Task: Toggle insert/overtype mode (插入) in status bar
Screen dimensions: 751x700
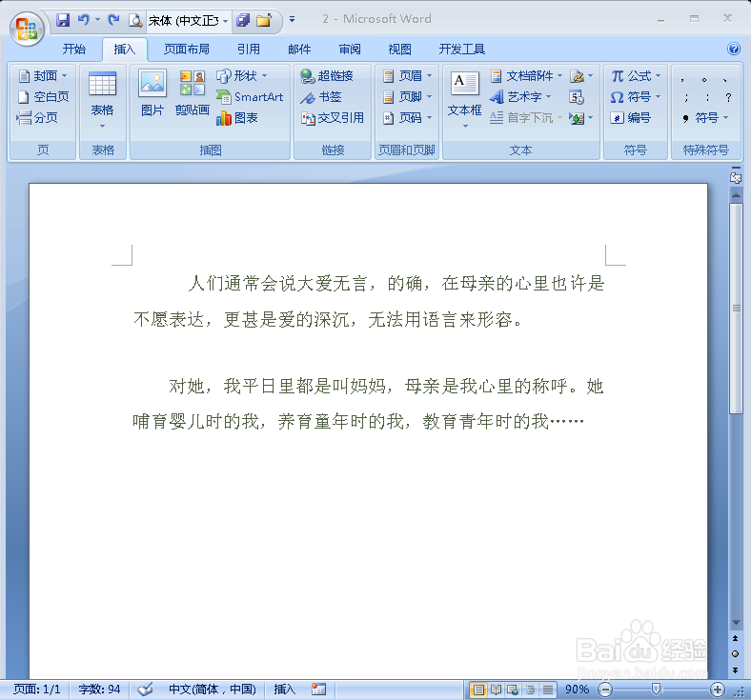Action: click(285, 689)
